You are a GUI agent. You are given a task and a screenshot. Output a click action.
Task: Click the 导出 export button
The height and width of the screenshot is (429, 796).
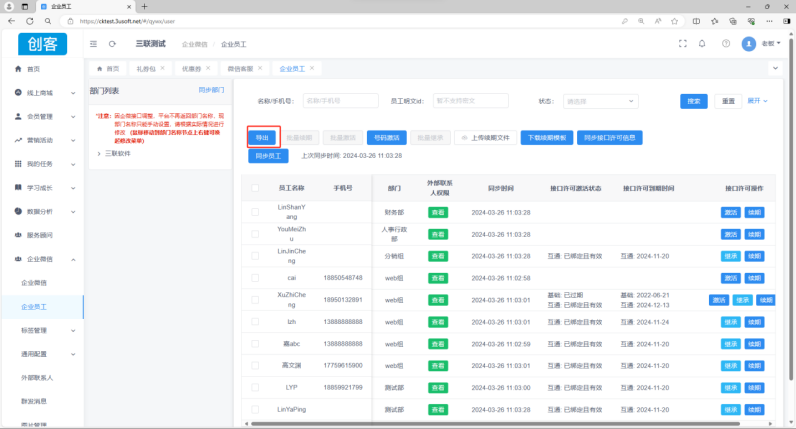[262, 138]
